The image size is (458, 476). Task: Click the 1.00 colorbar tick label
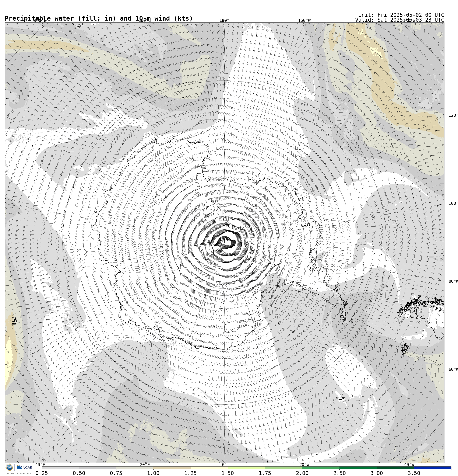(153, 473)
